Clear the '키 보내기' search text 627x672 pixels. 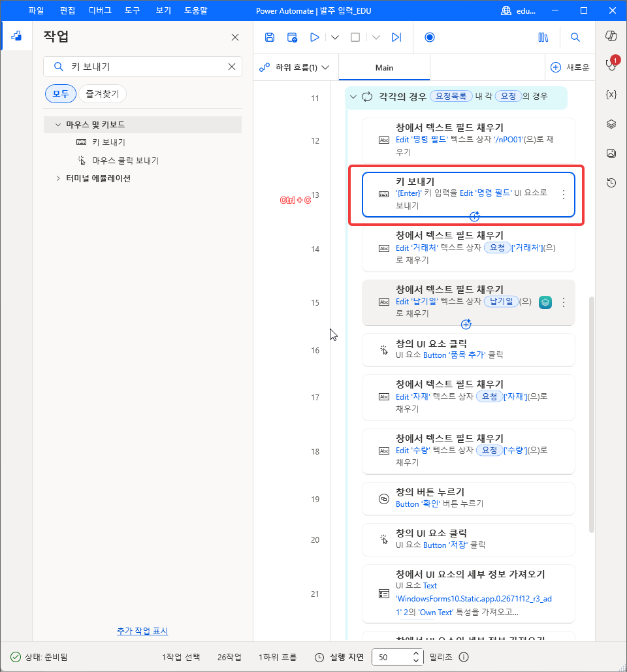tap(232, 67)
